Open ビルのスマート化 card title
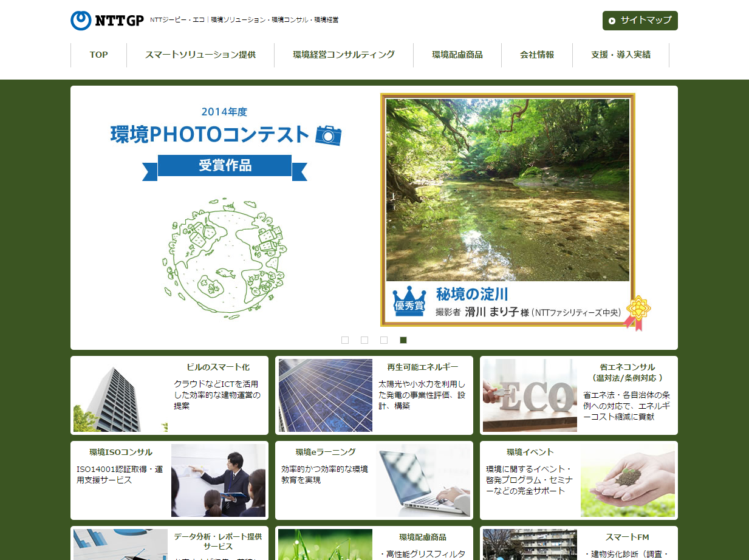The height and width of the screenshot is (560, 749). [218, 367]
